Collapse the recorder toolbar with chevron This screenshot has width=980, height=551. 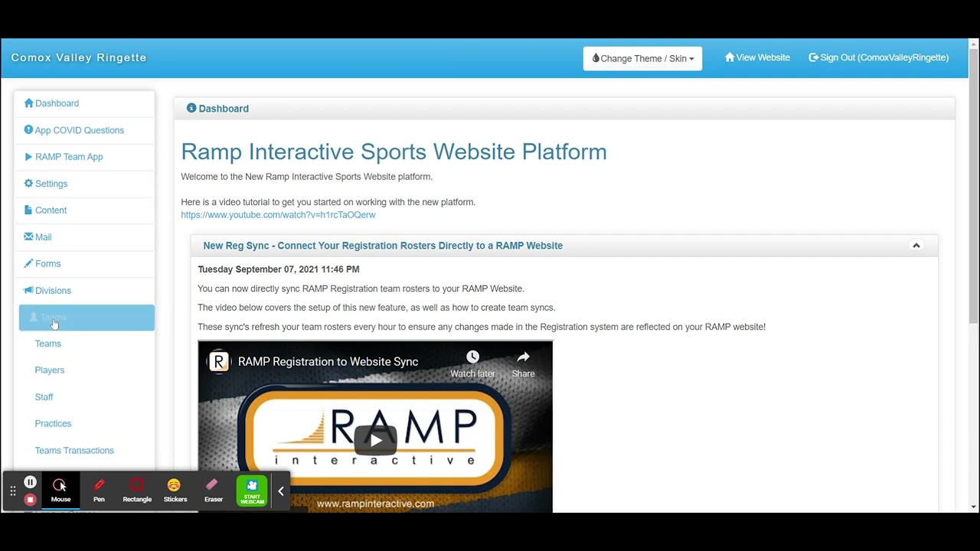click(281, 491)
